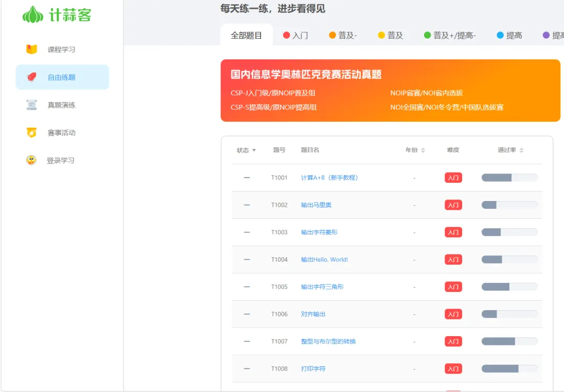Open CSP-J入门级/原NOIP普及组 link
The width and height of the screenshot is (564, 392).
tap(273, 93)
